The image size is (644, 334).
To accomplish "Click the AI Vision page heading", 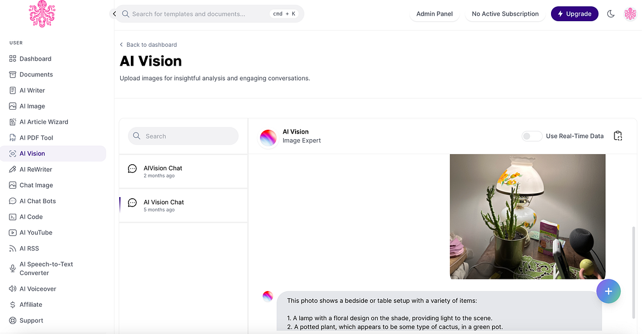I will [x=151, y=61].
